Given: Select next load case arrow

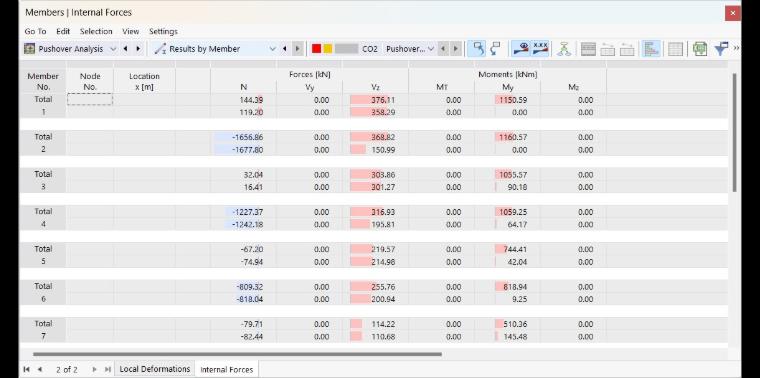Looking at the screenshot, I should [x=456, y=49].
